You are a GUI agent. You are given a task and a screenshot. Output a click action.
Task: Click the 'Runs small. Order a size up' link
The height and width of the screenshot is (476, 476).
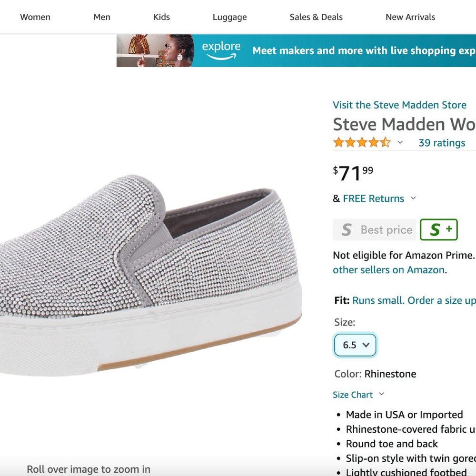pyautogui.click(x=413, y=301)
